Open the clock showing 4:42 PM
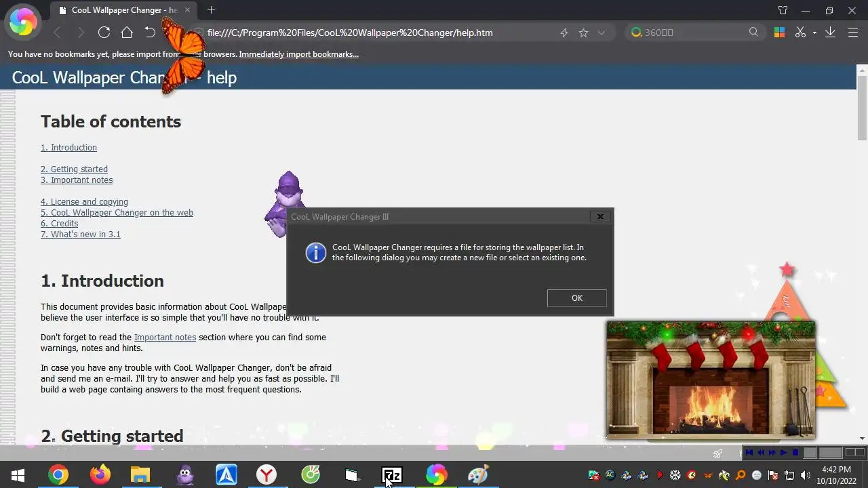Image resolution: width=868 pixels, height=488 pixels. [x=836, y=475]
